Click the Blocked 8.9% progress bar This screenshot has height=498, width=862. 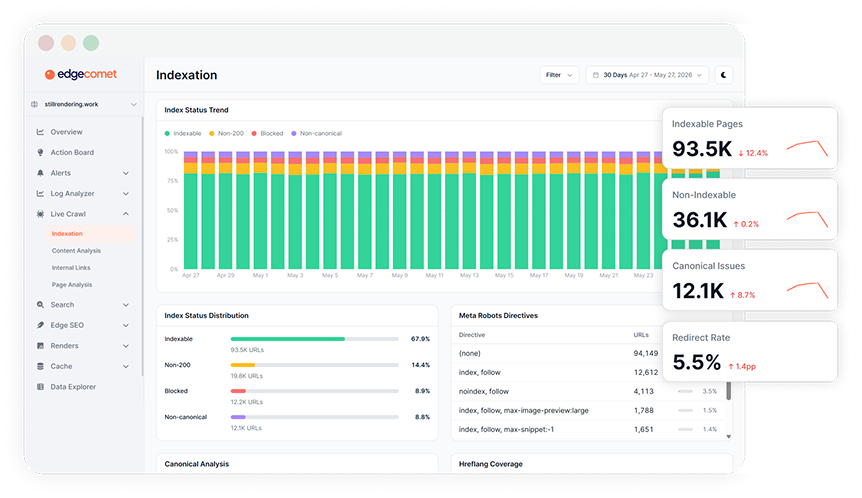coord(314,391)
